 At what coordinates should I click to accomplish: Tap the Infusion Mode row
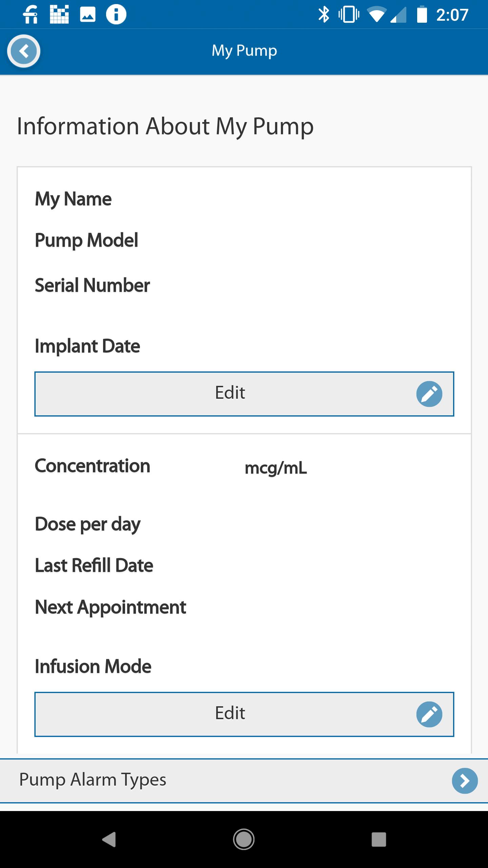93,666
